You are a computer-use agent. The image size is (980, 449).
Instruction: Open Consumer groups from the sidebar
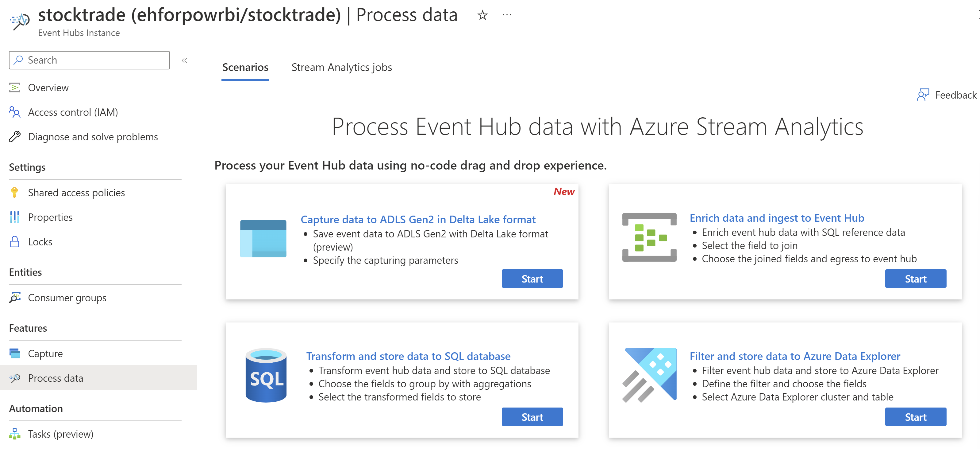coord(67,297)
